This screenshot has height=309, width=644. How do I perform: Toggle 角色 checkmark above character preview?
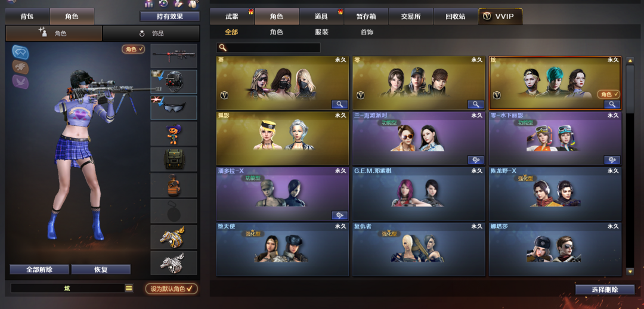(x=134, y=50)
